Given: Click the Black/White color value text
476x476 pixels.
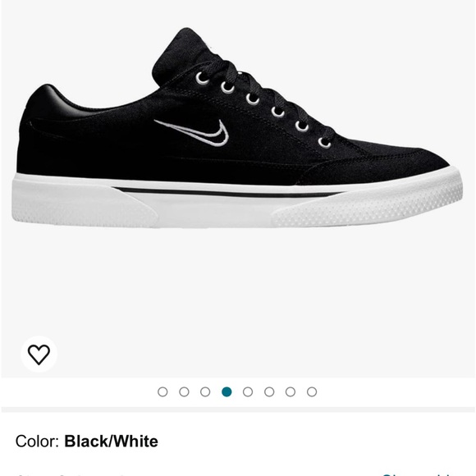Looking at the screenshot, I should [x=111, y=442].
